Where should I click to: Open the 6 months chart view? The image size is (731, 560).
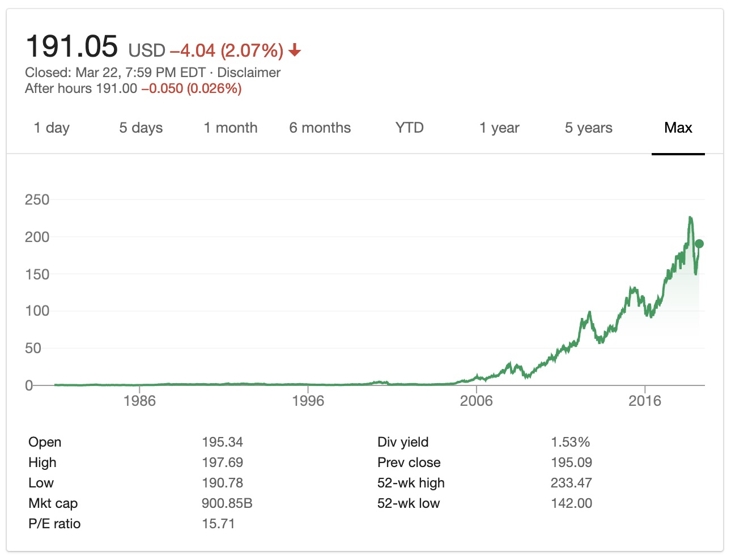pyautogui.click(x=320, y=128)
